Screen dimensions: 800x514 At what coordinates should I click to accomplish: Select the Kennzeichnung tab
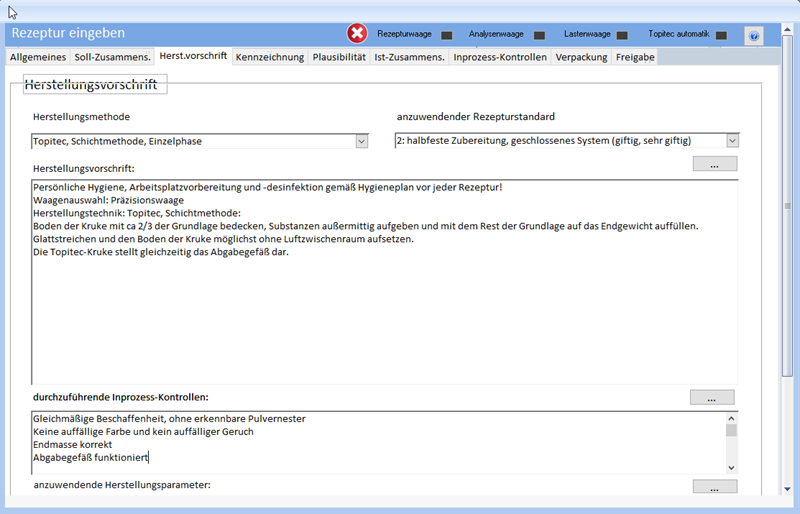coord(270,57)
